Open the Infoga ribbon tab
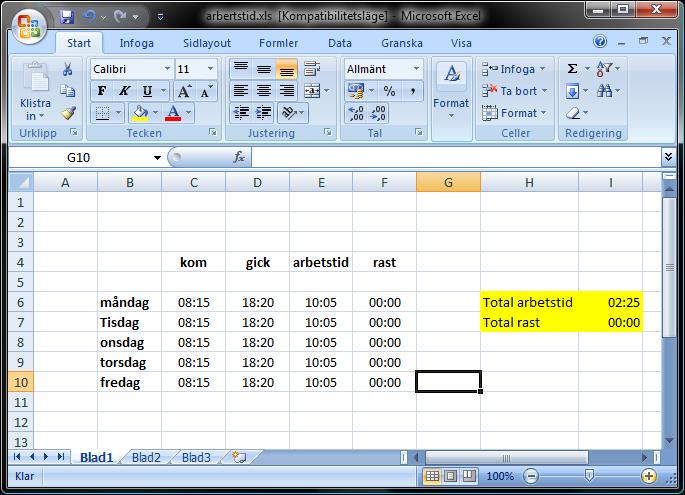Image resolution: width=685 pixels, height=495 pixels. pyautogui.click(x=136, y=43)
